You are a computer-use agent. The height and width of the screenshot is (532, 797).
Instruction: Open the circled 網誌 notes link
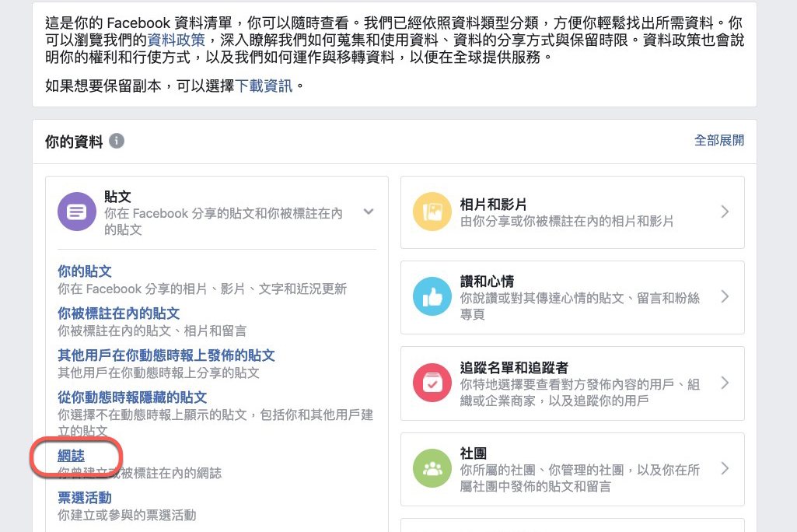pyautogui.click(x=71, y=457)
